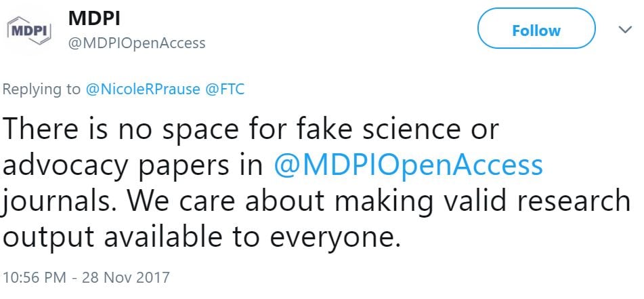Click the @MDPIOpenAccess handle below the name
Image resolution: width=644 pixels, height=299 pixels.
click(137, 43)
